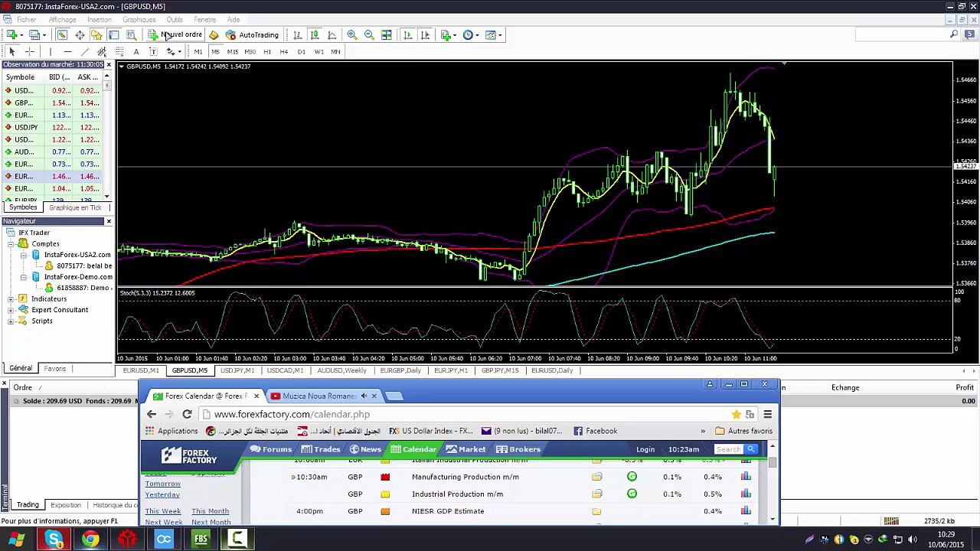Switch to Favoris tab in Navigator
Screen dimensions: 980x551
(x=54, y=368)
